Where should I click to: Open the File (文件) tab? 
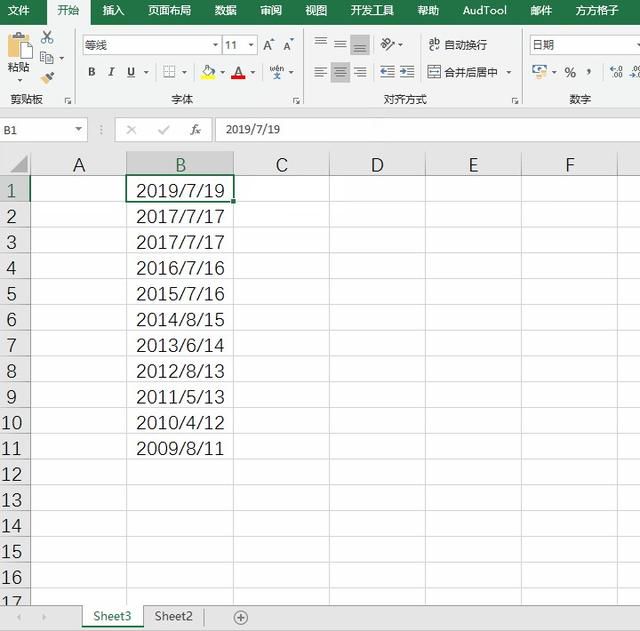(19, 10)
